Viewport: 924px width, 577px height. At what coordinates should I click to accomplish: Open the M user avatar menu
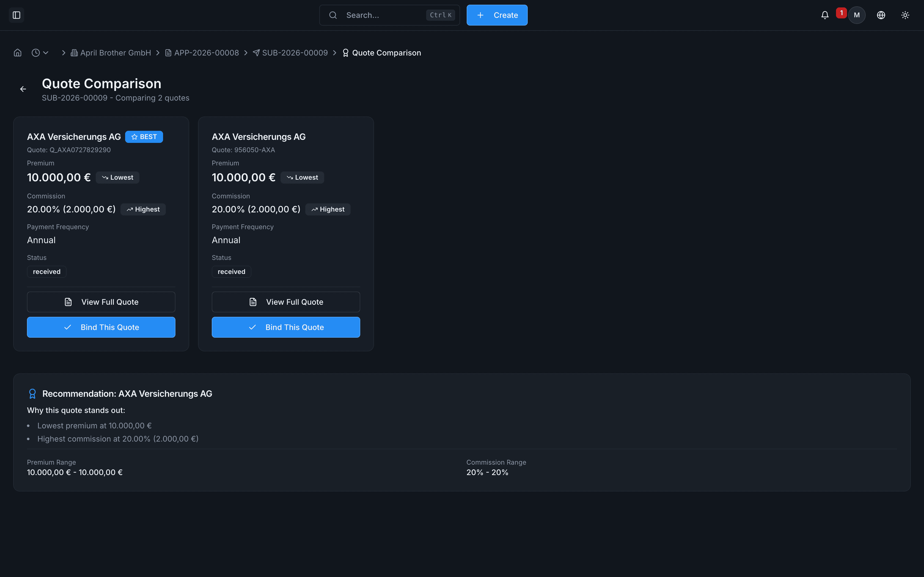coord(856,15)
